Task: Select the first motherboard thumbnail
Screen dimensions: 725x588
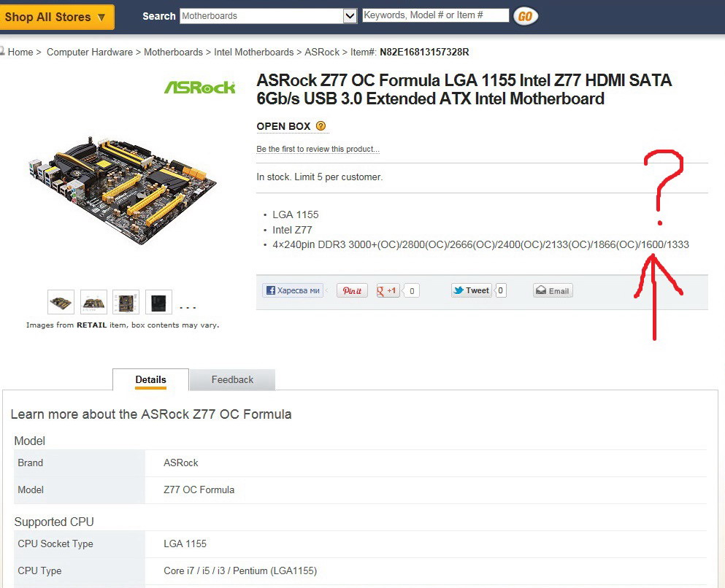Action: pos(61,303)
